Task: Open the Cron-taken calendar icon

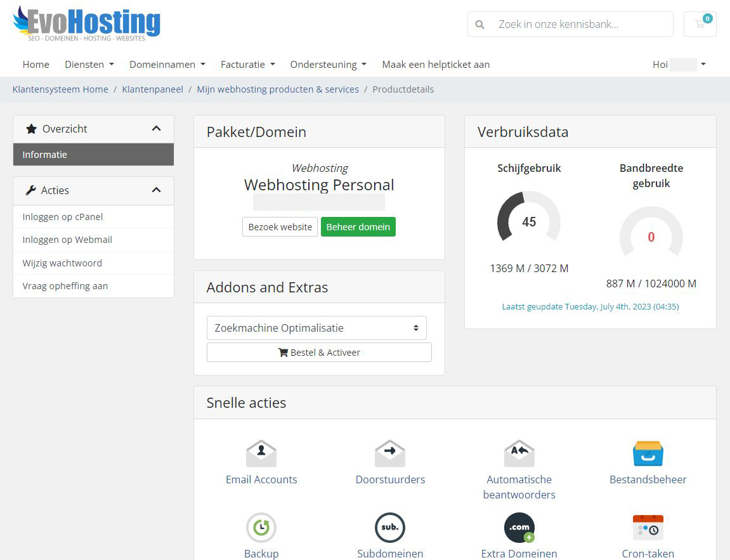Action: pos(648,528)
